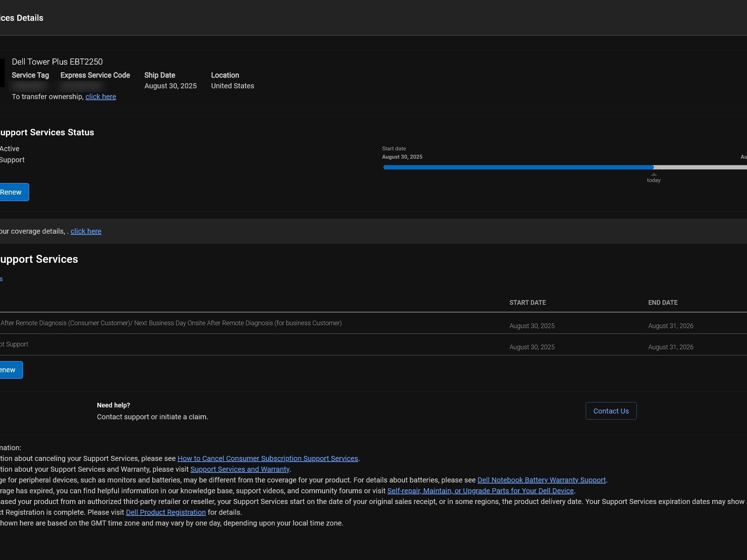Open Dell Notebook Battery Warranty Support link
747x560 pixels.
(x=542, y=480)
